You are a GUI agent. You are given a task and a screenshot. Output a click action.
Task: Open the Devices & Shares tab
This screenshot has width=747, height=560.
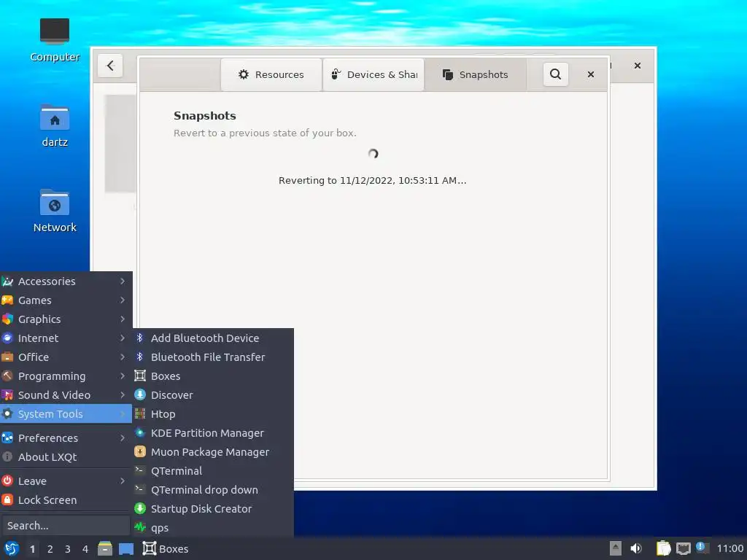[x=374, y=75]
